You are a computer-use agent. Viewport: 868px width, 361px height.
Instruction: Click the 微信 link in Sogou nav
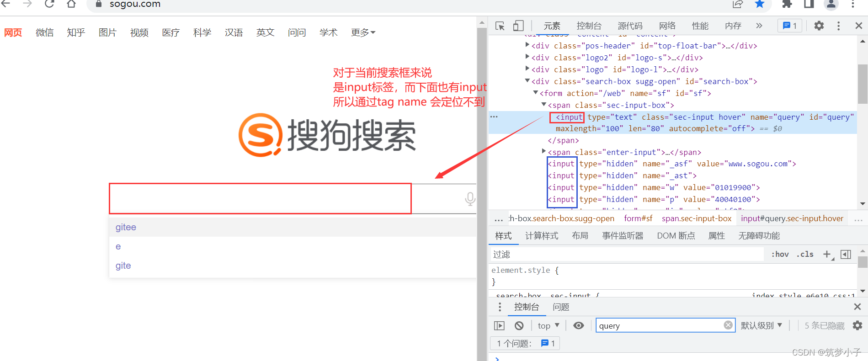click(x=44, y=32)
